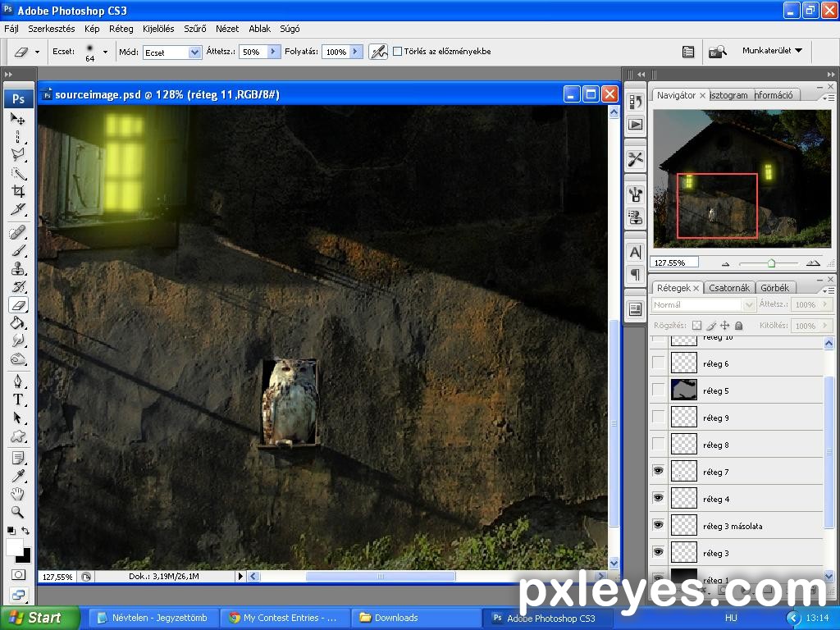Swap foreground and background colors icon

point(25,531)
